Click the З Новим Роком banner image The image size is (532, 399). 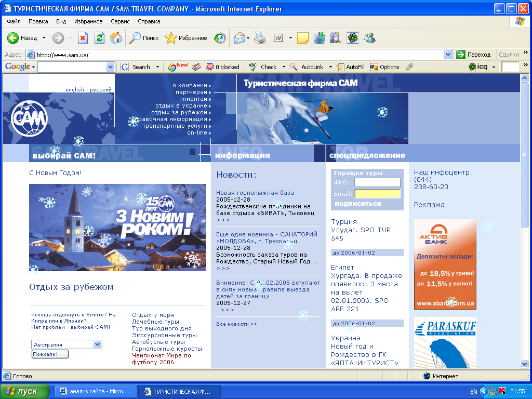117,228
